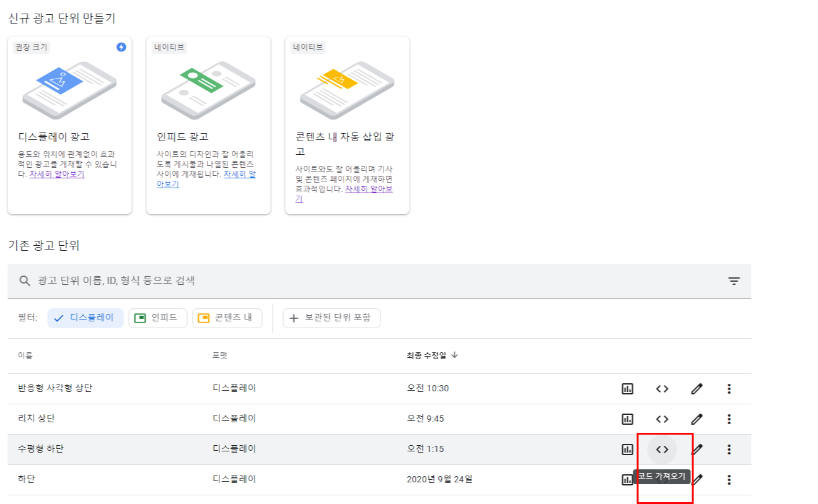This screenshot has width=818, height=504.
Task: Open more options menu for 리치 상단
Action: [729, 419]
